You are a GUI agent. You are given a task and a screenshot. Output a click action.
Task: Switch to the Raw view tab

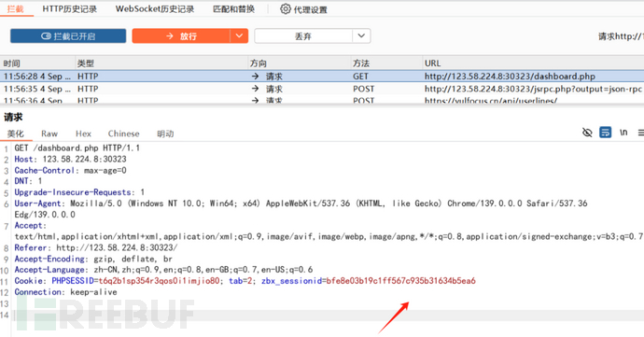(x=49, y=133)
